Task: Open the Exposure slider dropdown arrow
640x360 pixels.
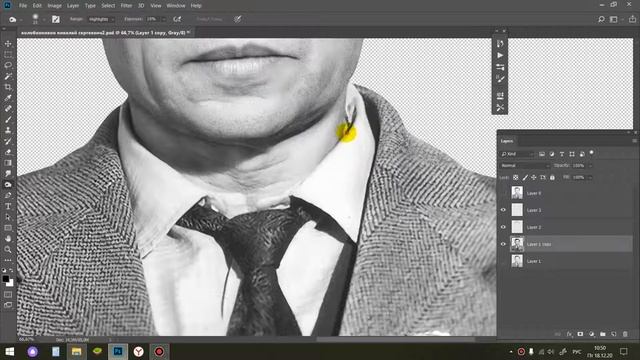Action: (x=164, y=19)
